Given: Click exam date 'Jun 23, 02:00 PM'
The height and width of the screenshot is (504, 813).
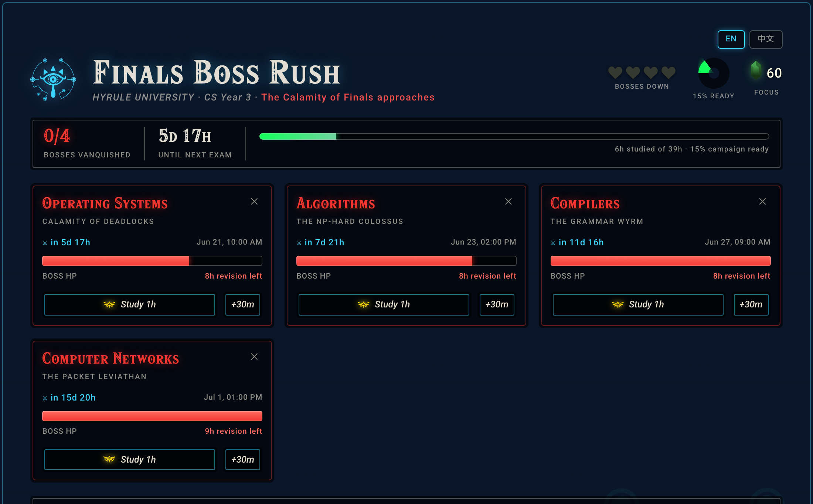Looking at the screenshot, I should coord(483,242).
